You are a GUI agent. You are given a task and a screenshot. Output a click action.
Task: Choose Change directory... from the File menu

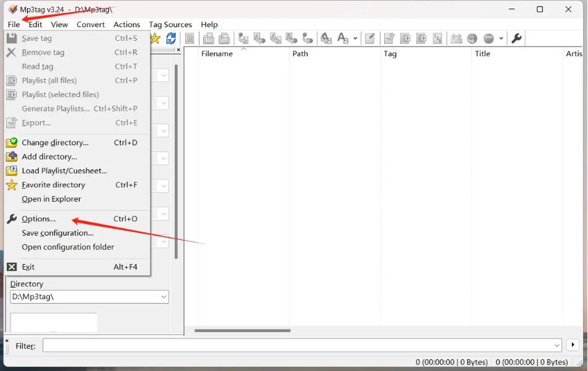tap(77, 143)
